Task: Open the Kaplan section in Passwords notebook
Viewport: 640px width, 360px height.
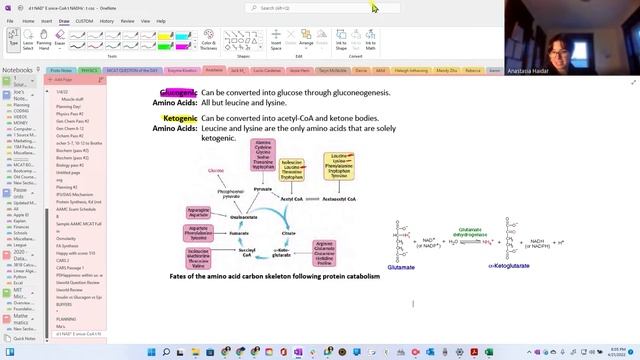Action: (x=20, y=221)
